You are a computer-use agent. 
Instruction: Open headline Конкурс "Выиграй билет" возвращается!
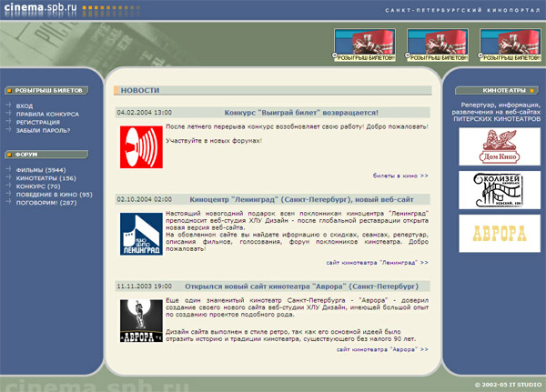(x=301, y=113)
